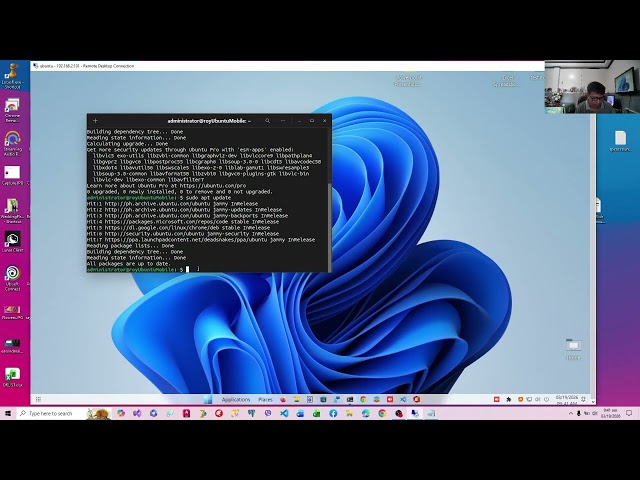The image size is (640, 480).
Task: Click the microphone icon in Windows tray
Action: pyautogui.click(x=578, y=413)
